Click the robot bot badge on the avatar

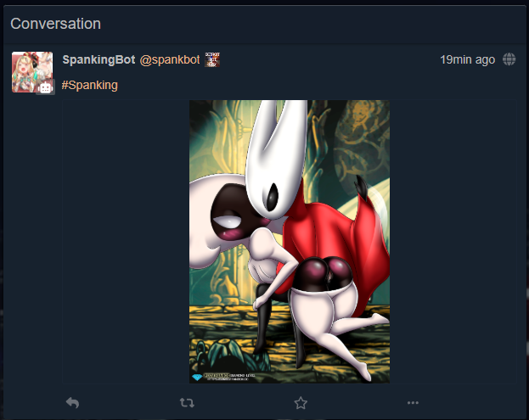[x=46, y=88]
